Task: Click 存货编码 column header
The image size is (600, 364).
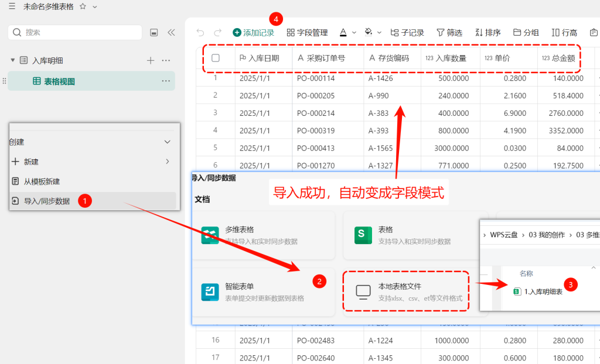Action: 392,58
